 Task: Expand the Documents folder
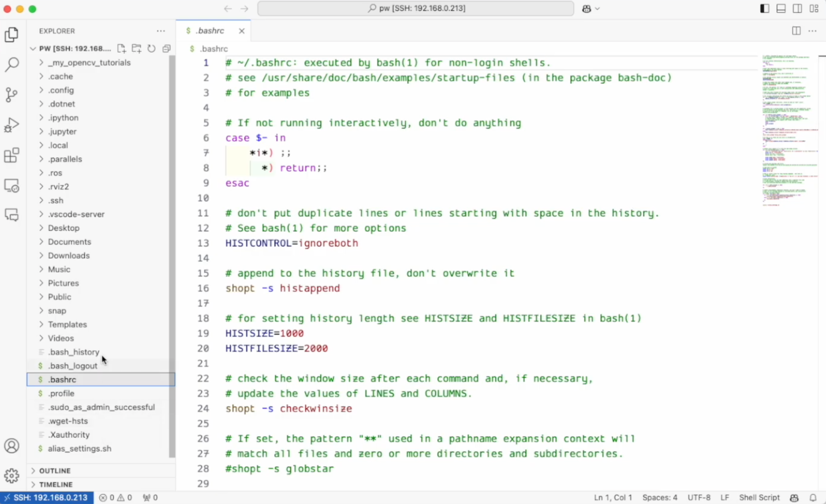click(69, 242)
